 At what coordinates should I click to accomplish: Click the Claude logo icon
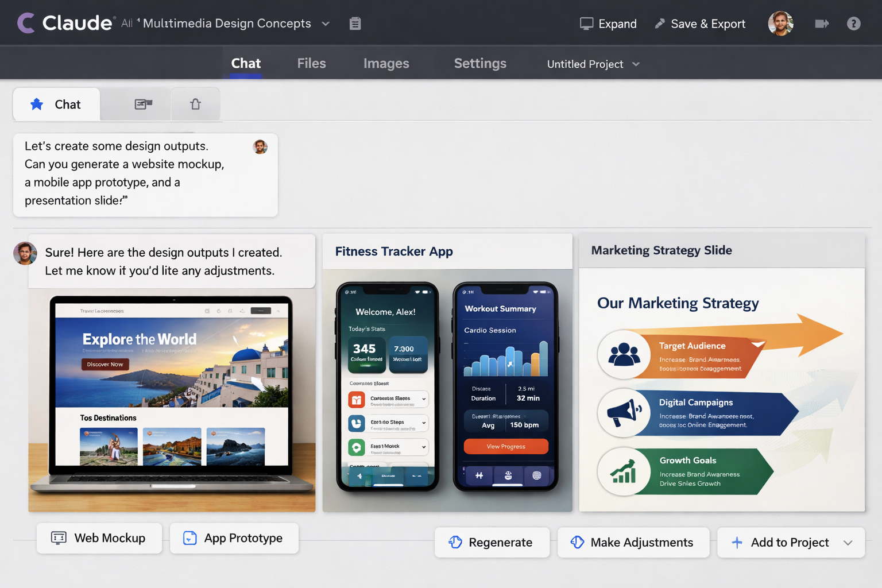pyautogui.click(x=26, y=23)
